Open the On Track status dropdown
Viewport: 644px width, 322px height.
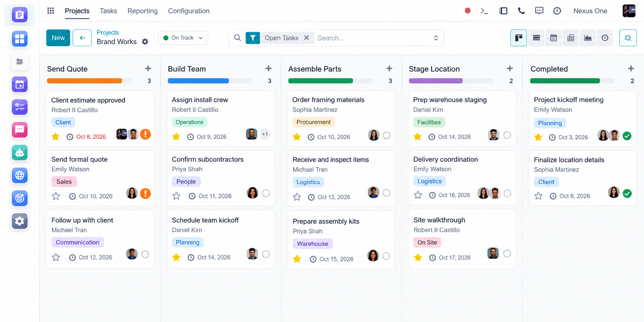pyautogui.click(x=183, y=38)
